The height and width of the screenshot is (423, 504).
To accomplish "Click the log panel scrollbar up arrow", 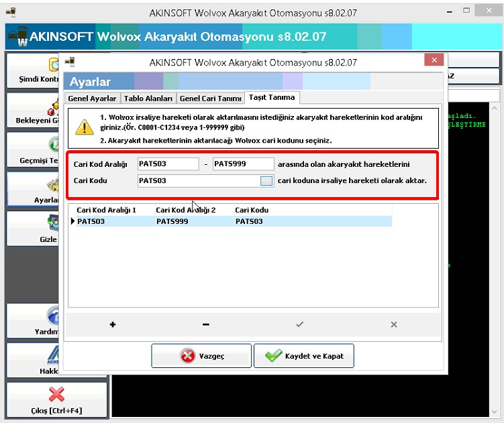I will (495, 108).
